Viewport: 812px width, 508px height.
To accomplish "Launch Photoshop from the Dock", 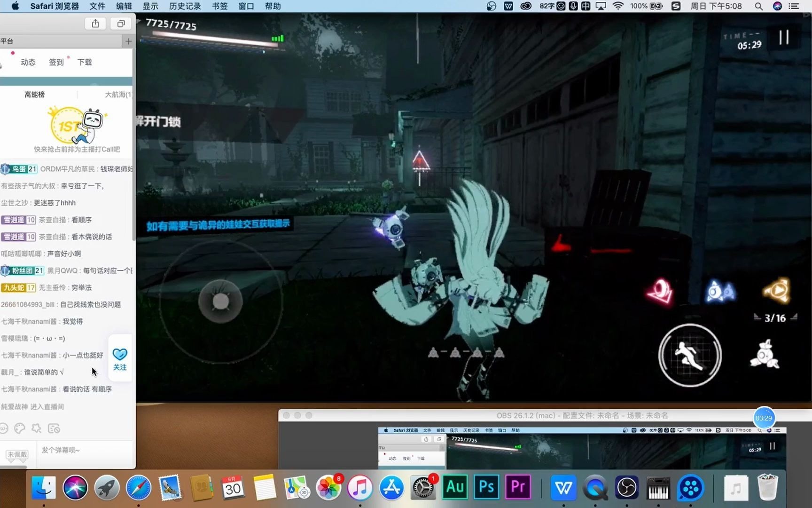I will click(486, 486).
